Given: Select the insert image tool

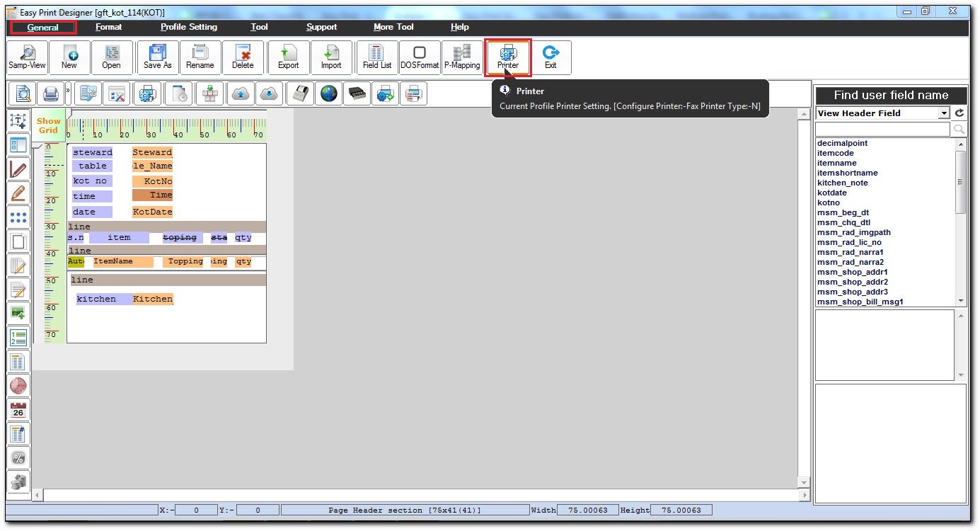Looking at the screenshot, I should click(18, 313).
